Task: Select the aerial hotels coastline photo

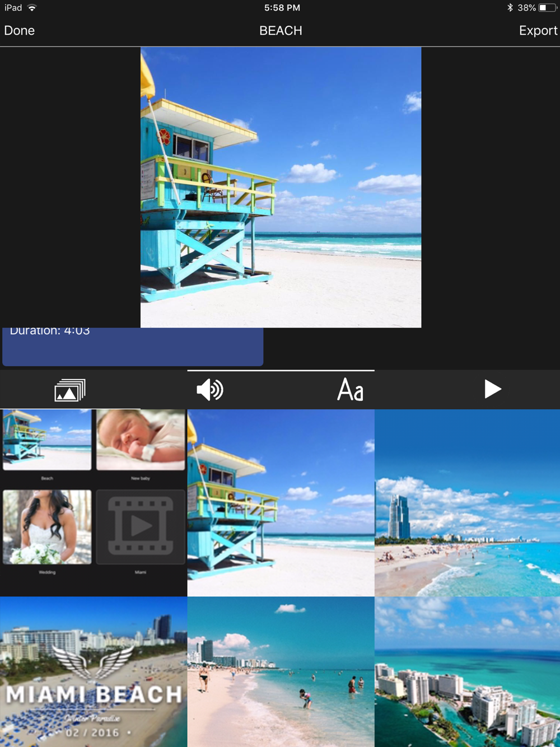Action: [467, 672]
